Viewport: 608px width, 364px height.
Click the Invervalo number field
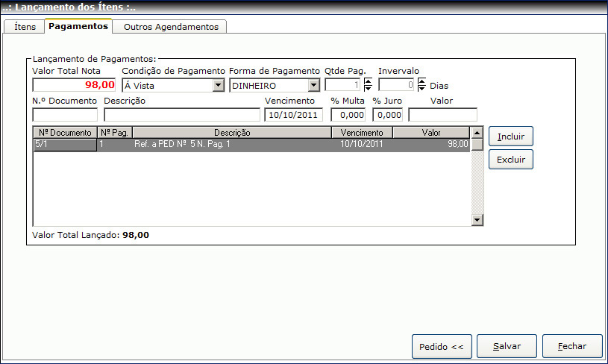coord(396,84)
